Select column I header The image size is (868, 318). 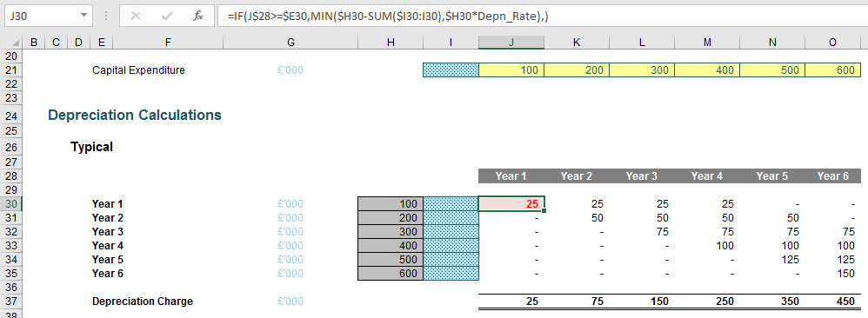click(451, 43)
